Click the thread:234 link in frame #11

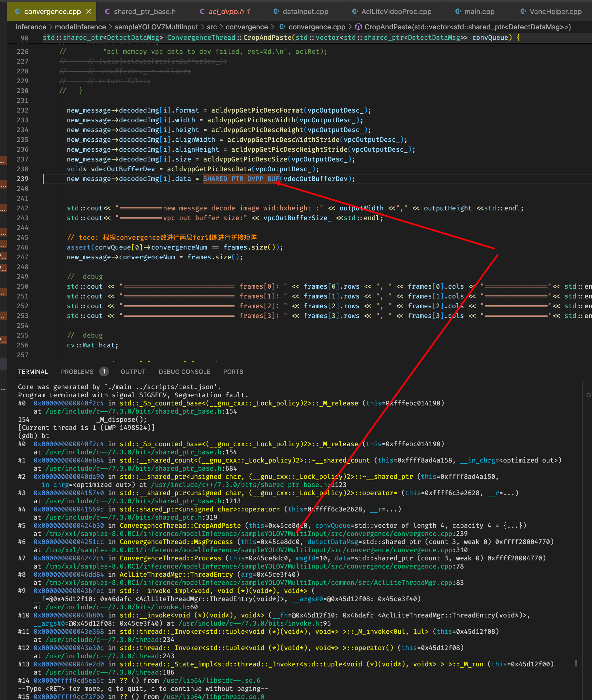tap(110, 640)
